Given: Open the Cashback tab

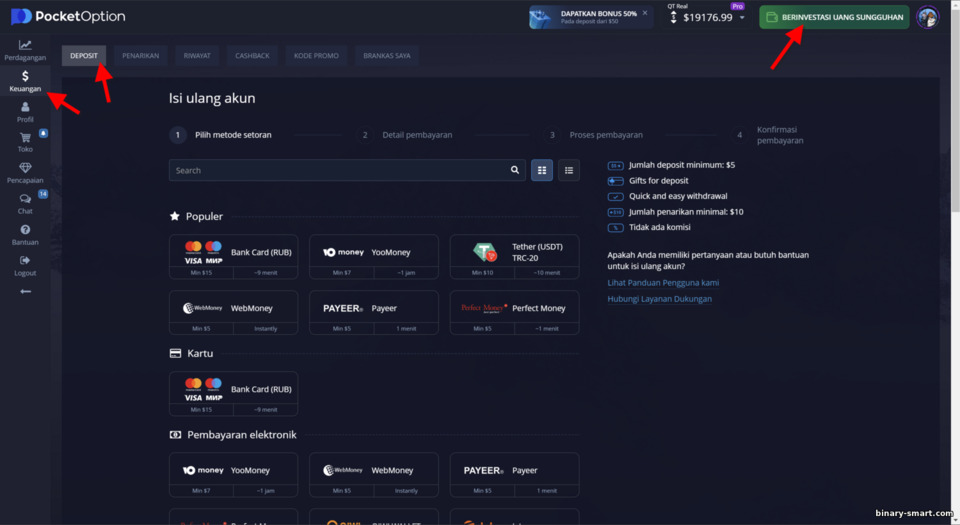Looking at the screenshot, I should (252, 56).
